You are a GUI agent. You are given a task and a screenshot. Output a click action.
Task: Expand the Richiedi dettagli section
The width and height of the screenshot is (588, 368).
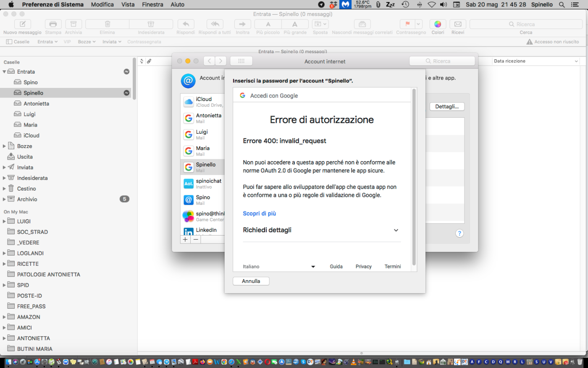coord(322,230)
